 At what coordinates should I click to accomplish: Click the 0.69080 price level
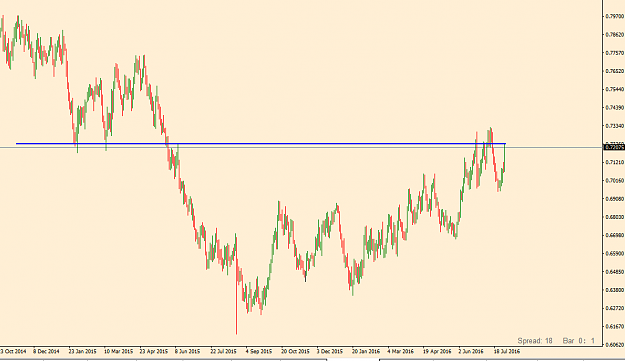tap(614, 198)
